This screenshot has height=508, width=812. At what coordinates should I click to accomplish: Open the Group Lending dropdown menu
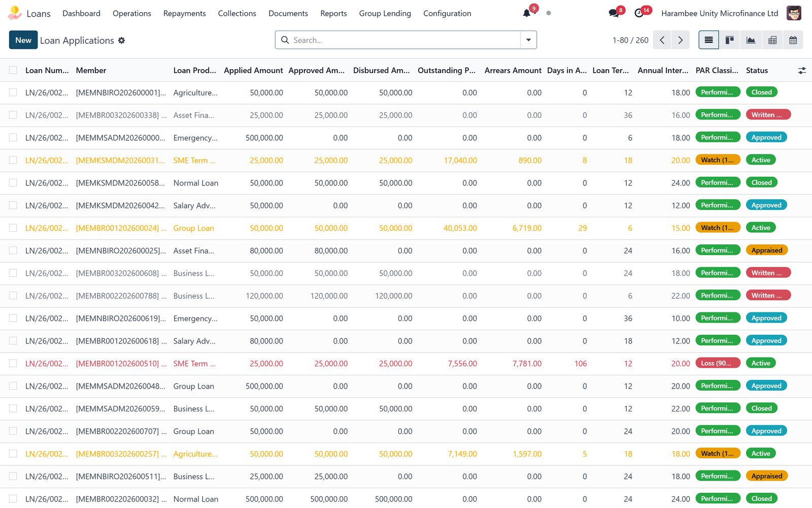tap(385, 13)
